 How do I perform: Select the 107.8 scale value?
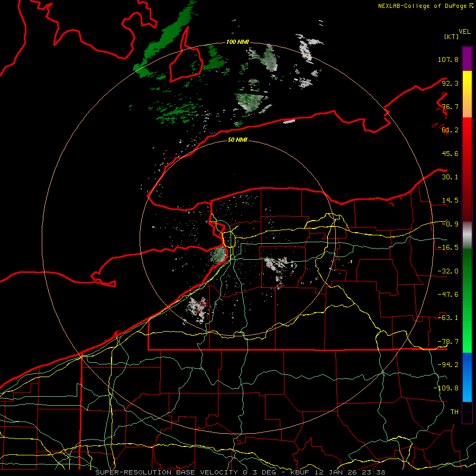[x=448, y=59]
